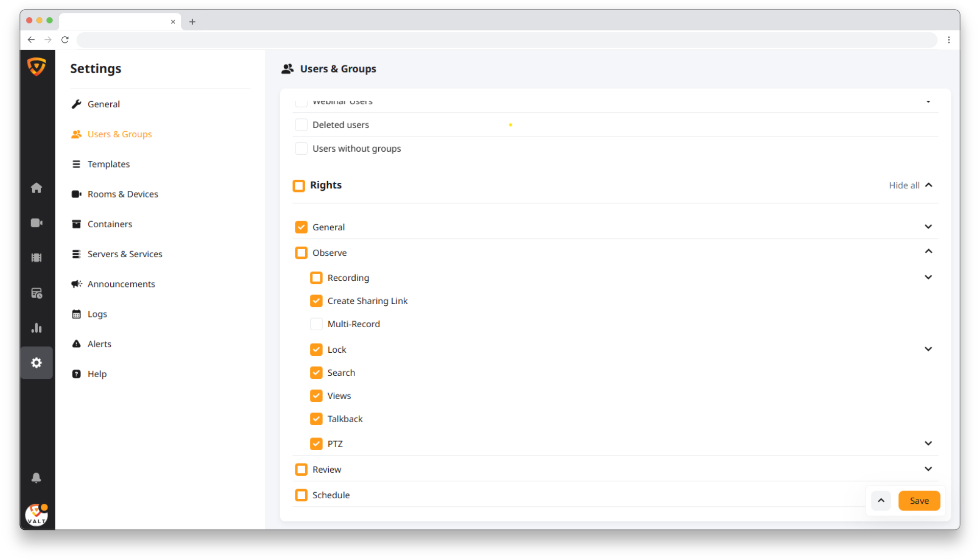Screen dimensions: 980x560
Task: Click the browser back arrow
Action: [x=31, y=40]
